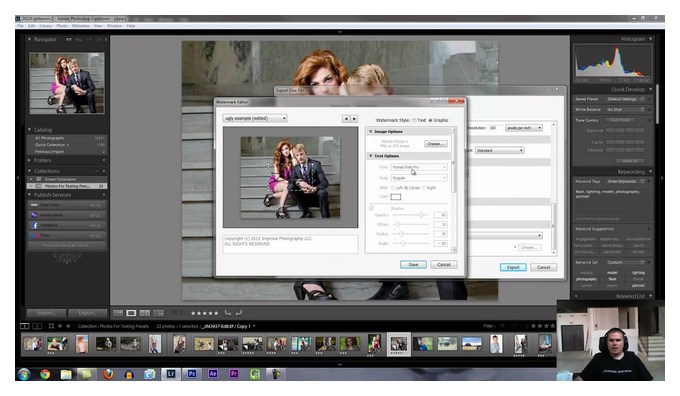
Task: Collapse the Text Options section
Action: [371, 156]
